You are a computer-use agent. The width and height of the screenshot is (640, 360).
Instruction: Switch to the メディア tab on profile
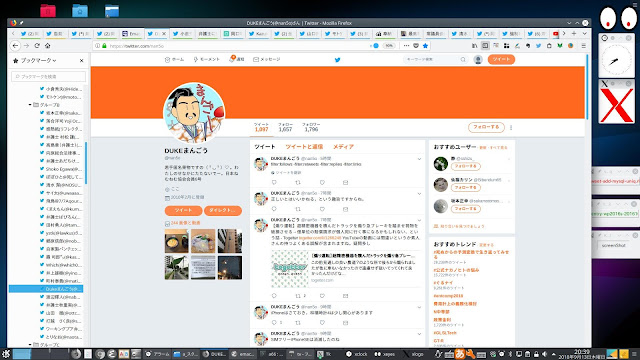pyautogui.click(x=343, y=147)
